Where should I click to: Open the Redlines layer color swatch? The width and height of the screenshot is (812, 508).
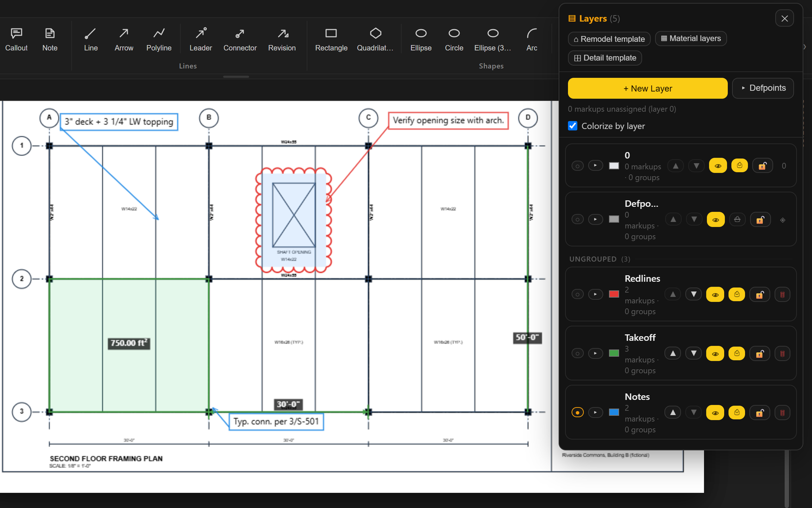[x=614, y=295]
